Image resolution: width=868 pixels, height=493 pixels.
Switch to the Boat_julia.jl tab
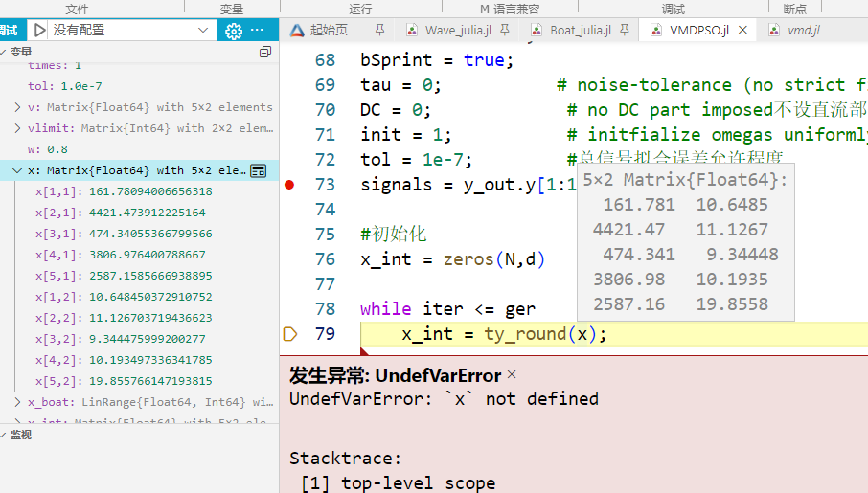(581, 30)
